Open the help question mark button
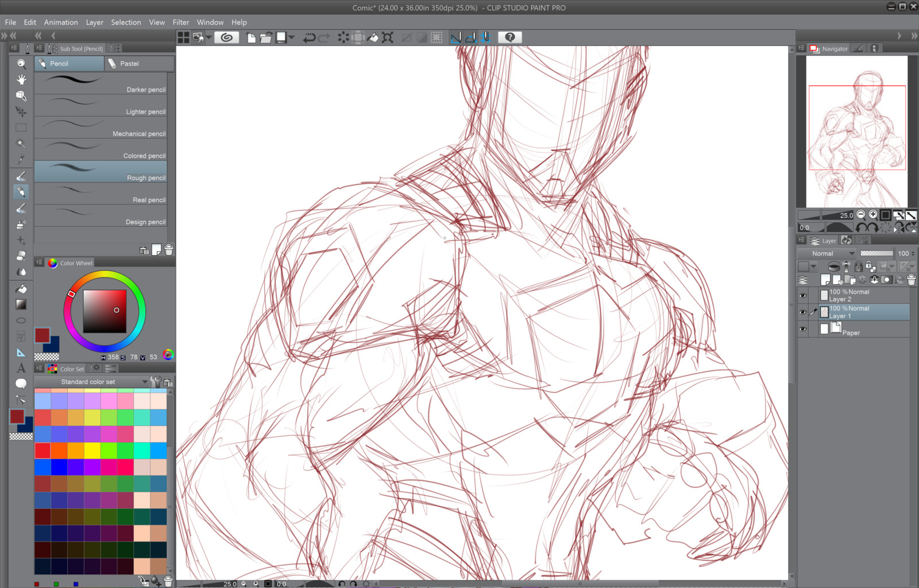The width and height of the screenshot is (919, 588). [510, 37]
